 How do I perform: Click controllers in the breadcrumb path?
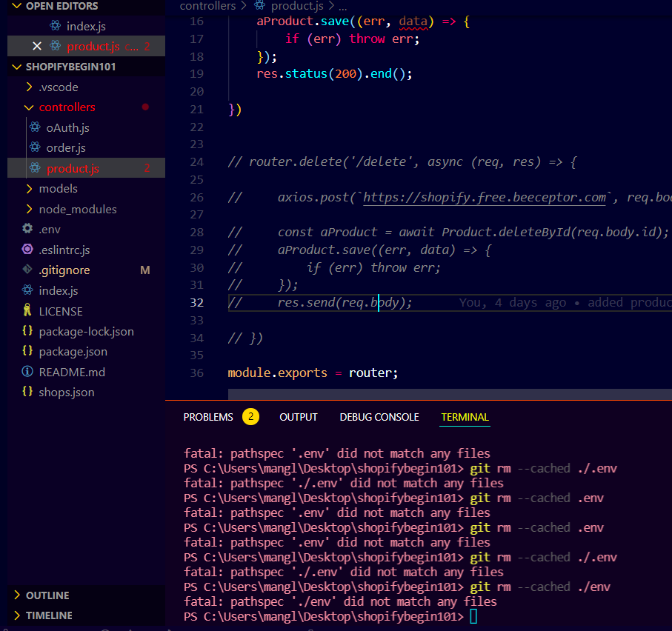tap(207, 6)
